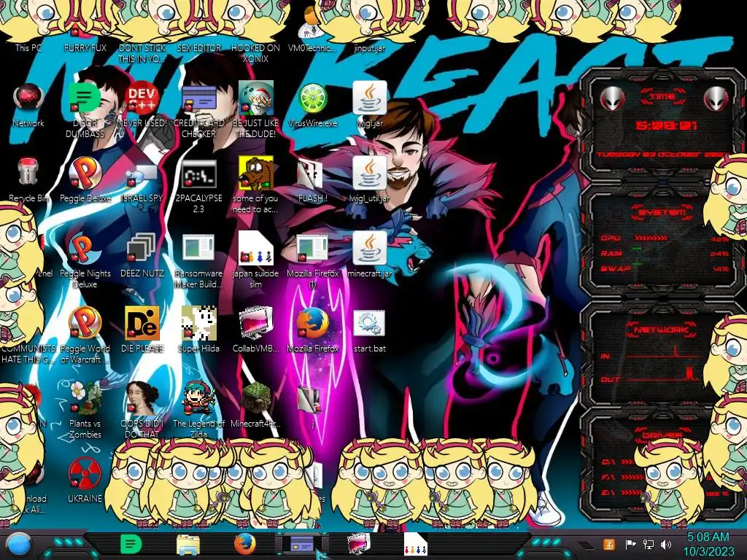Open Java update tray icon
This screenshot has width=747, height=560.
(609, 544)
